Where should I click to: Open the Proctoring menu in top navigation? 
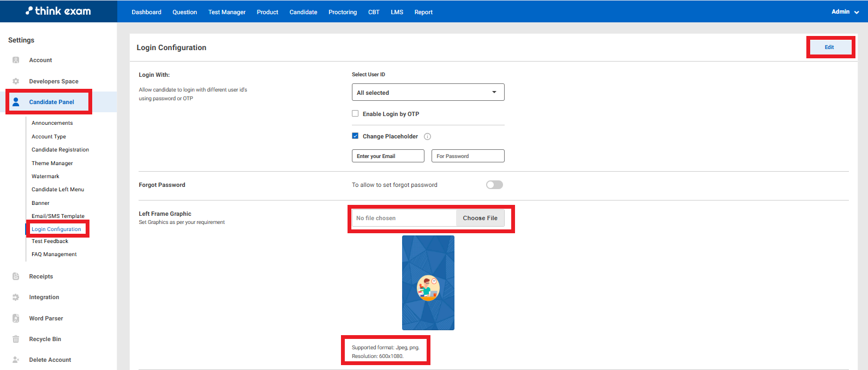[x=342, y=12]
